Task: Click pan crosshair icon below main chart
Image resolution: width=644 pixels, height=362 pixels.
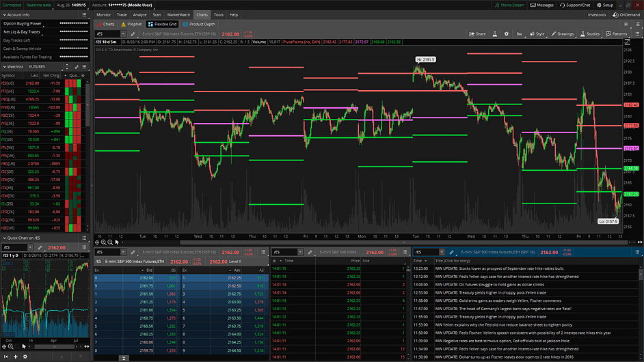Action: coord(97,242)
